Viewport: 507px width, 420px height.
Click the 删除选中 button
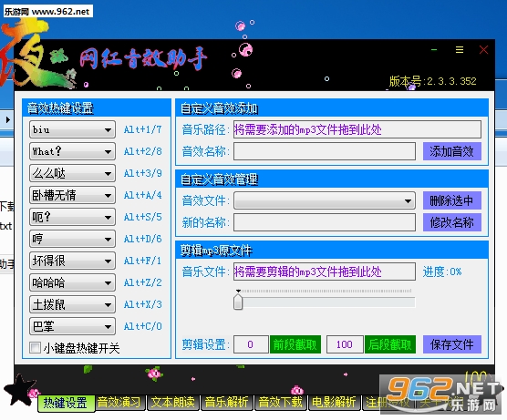click(452, 200)
